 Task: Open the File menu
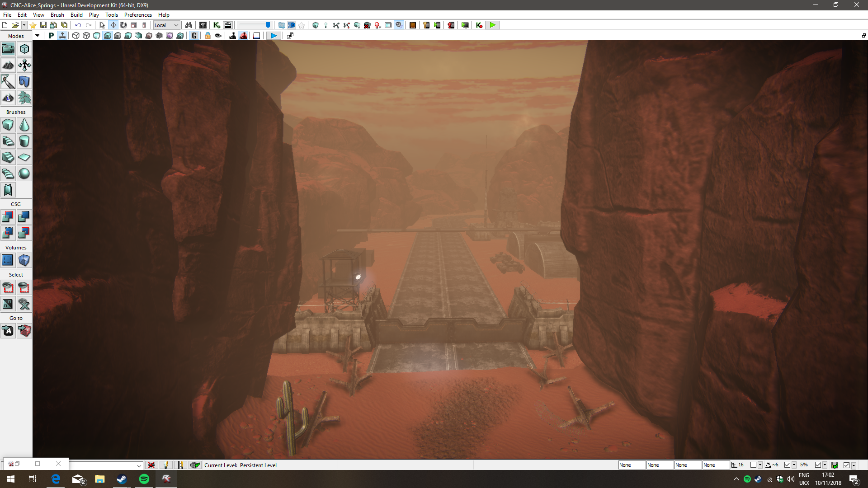(7, 15)
